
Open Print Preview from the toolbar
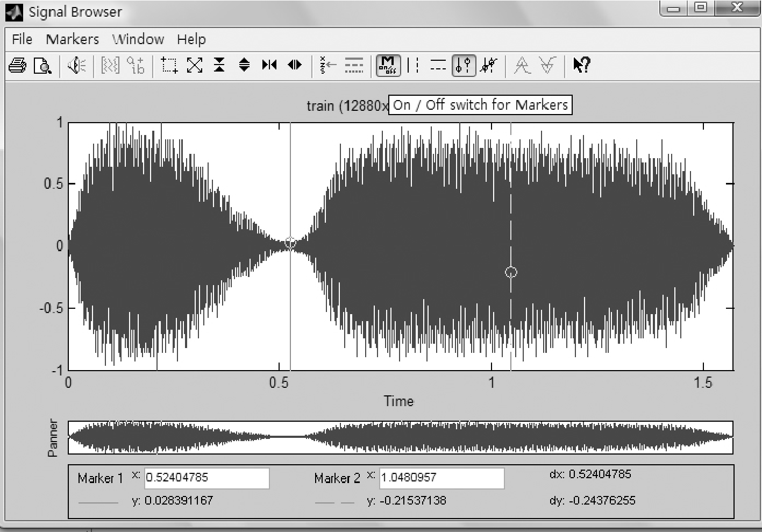coord(42,66)
